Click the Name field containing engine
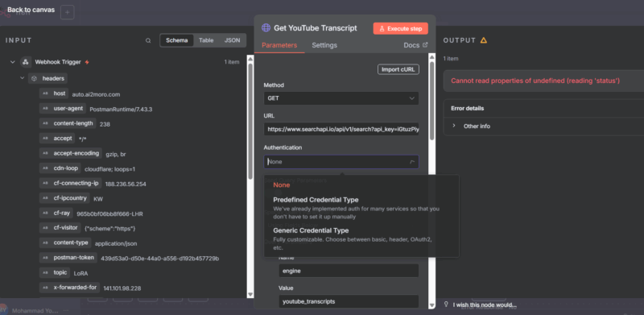This screenshot has width=644, height=315. (x=349, y=271)
